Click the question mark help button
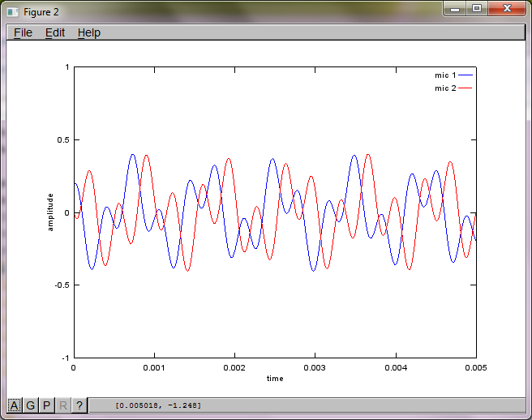 (x=79, y=405)
